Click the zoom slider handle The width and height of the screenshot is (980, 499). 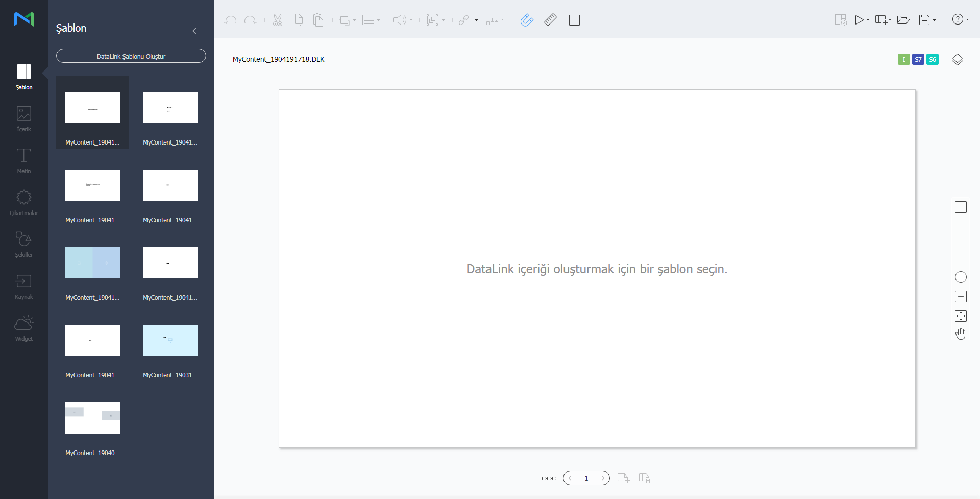pos(961,277)
